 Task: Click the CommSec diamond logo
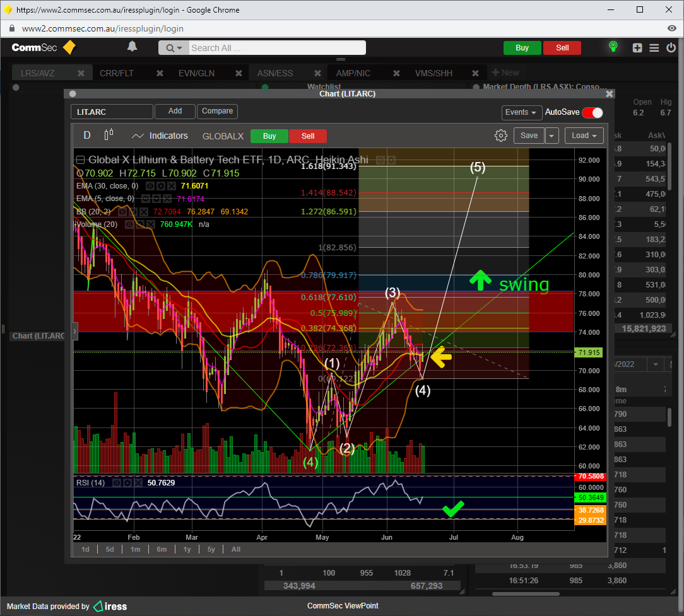[x=69, y=47]
